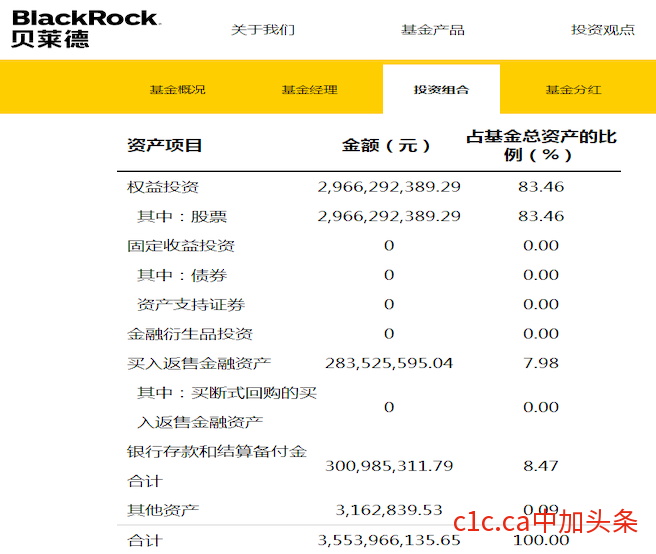The height and width of the screenshot is (554, 656).
Task: Click the amount 300,985,311.79
Action: [388, 466]
